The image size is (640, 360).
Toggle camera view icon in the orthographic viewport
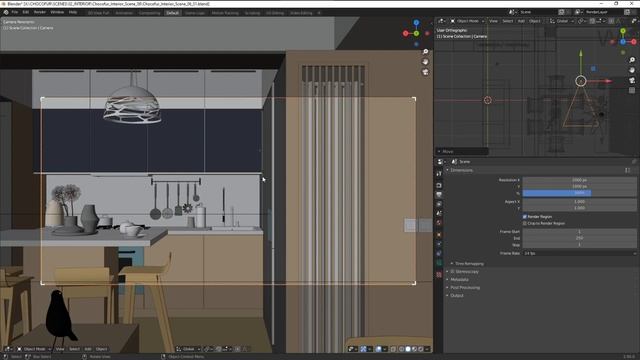tap(632, 80)
